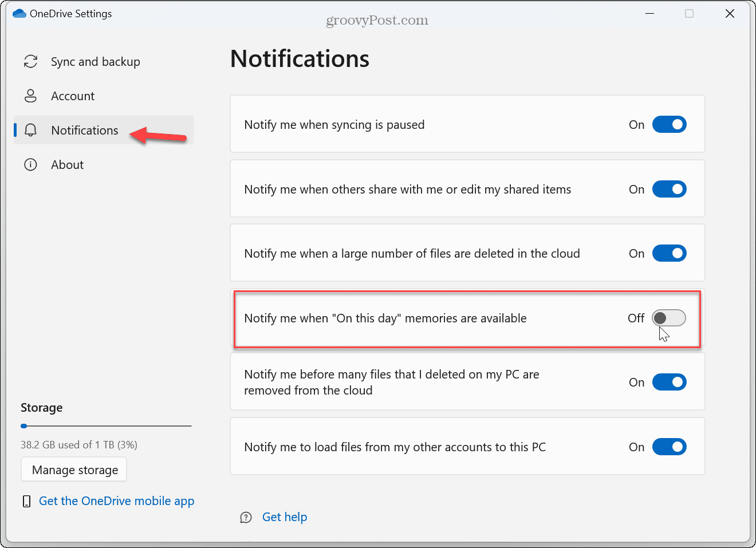Enable "On this day" memories notifications
The image size is (756, 548).
point(669,318)
